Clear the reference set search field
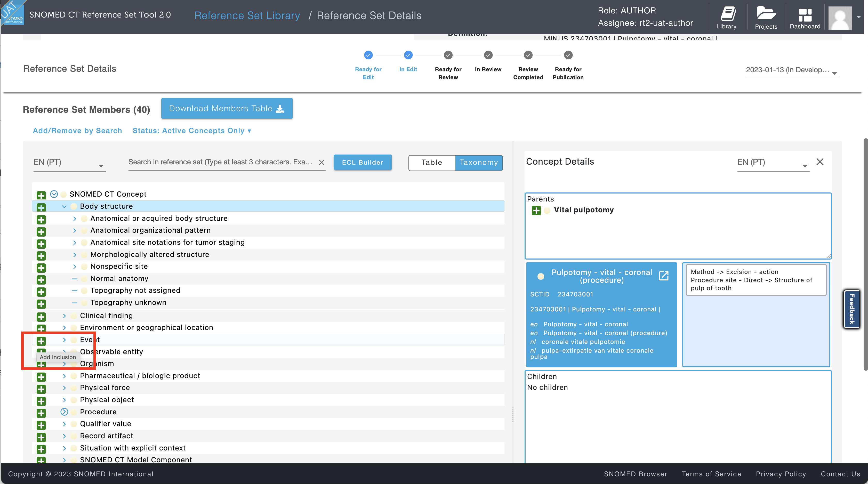 click(322, 162)
